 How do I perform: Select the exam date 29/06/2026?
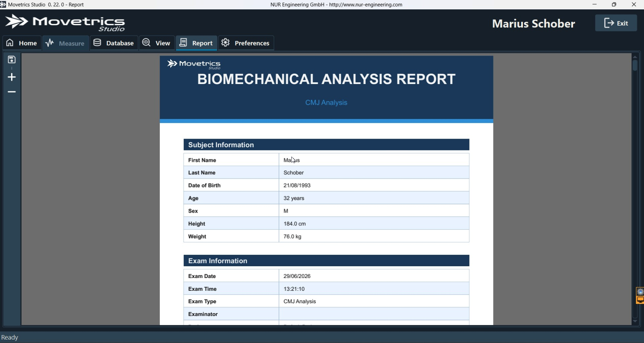tap(297, 276)
